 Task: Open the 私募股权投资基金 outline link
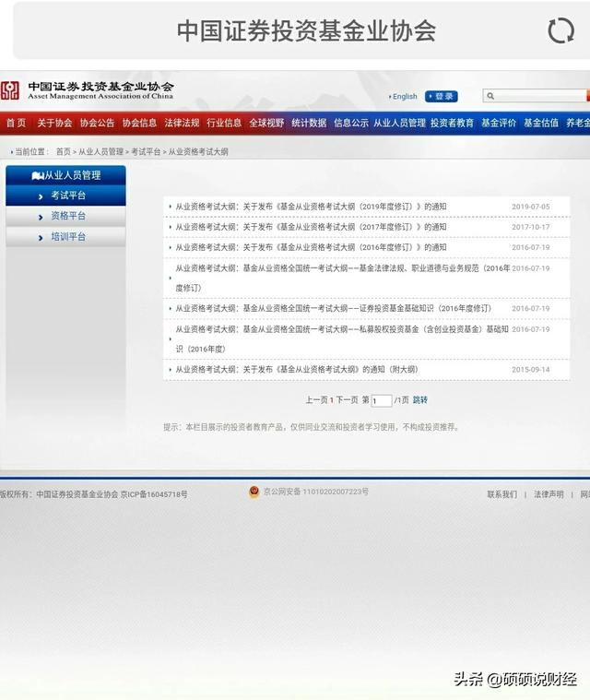[342, 338]
